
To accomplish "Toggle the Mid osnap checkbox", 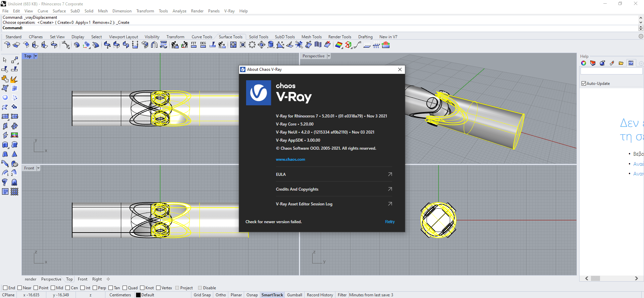I will pos(53,288).
